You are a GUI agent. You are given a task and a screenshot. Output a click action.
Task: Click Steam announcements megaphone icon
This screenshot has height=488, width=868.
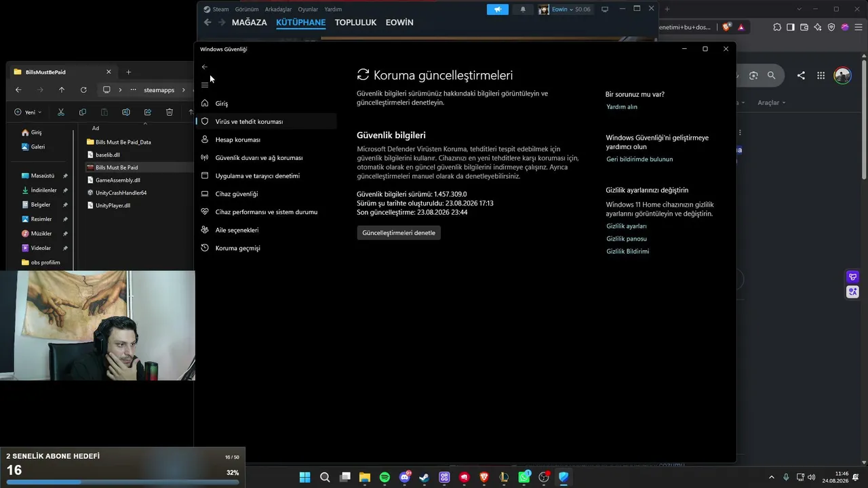point(498,9)
